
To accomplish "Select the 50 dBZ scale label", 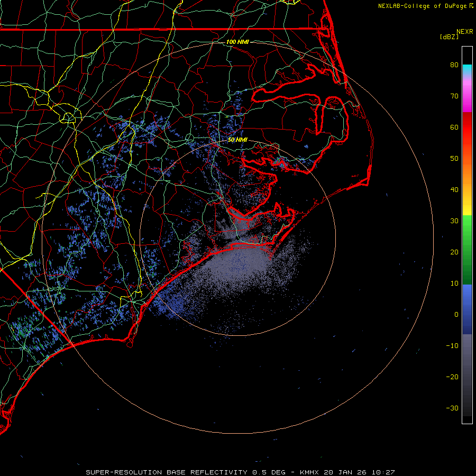I will (454, 159).
